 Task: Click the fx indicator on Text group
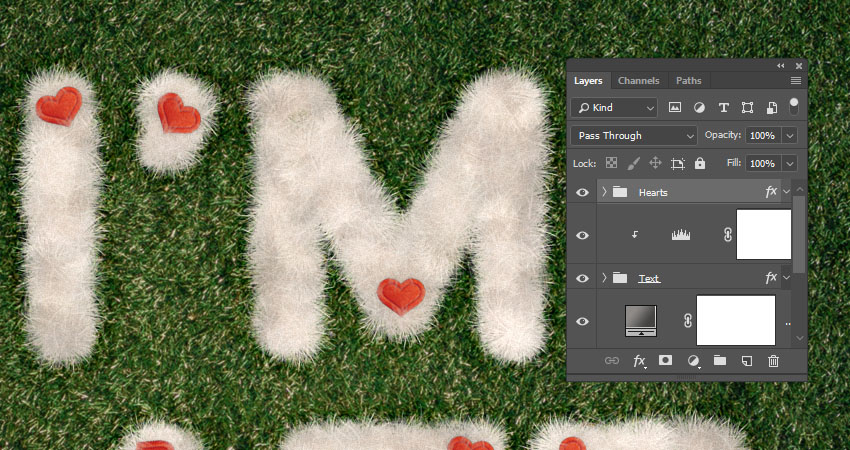(x=771, y=278)
